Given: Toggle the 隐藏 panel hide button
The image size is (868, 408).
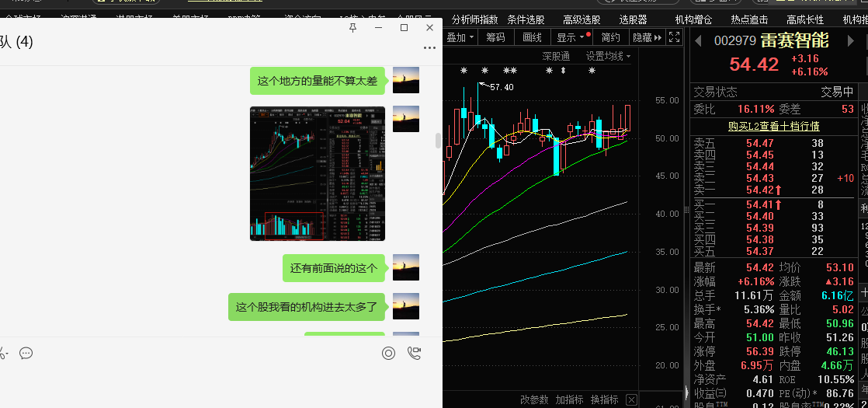Looking at the screenshot, I should 647,37.
